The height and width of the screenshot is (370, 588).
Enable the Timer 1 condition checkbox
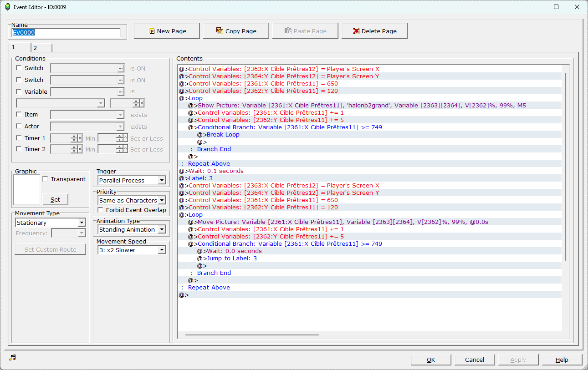tap(19, 138)
